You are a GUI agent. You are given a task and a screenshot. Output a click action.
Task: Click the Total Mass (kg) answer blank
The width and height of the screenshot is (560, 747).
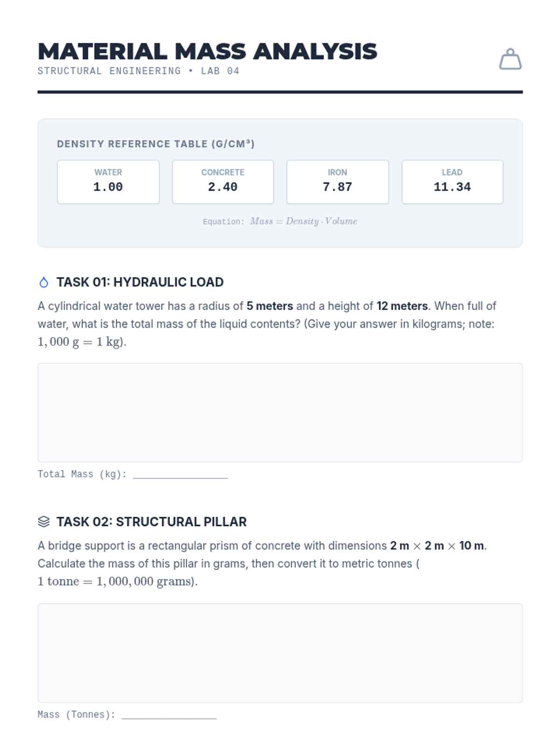(x=180, y=474)
